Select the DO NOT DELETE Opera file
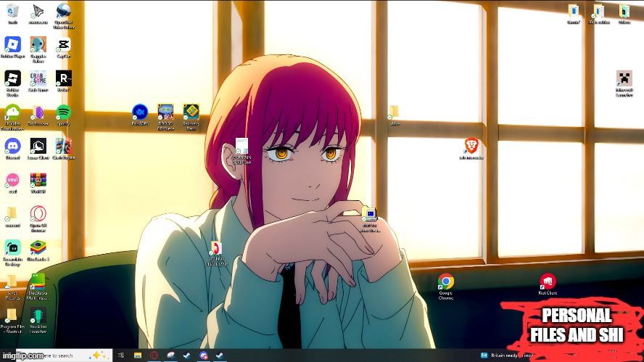The image size is (644, 362). 216,253
